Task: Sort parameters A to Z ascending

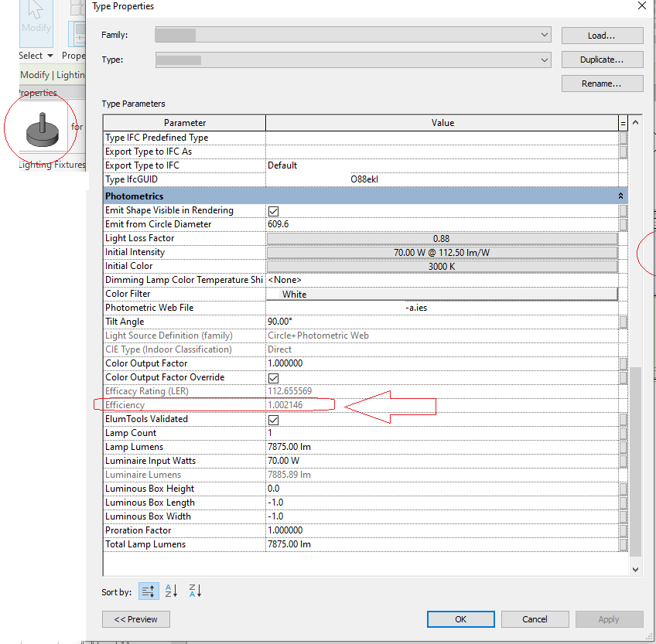Action: 171,591
